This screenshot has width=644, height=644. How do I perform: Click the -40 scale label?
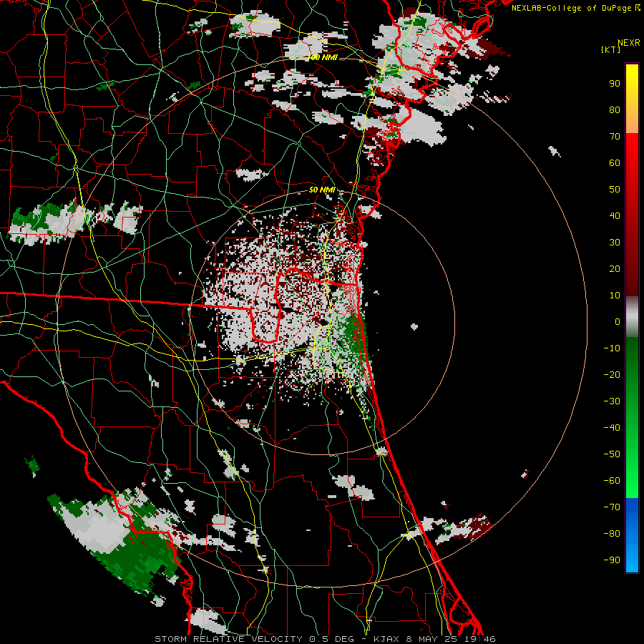[x=612, y=428]
